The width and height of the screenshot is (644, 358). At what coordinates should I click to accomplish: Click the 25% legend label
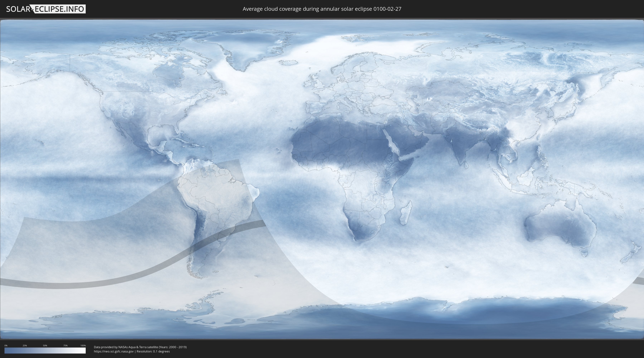(x=25, y=345)
